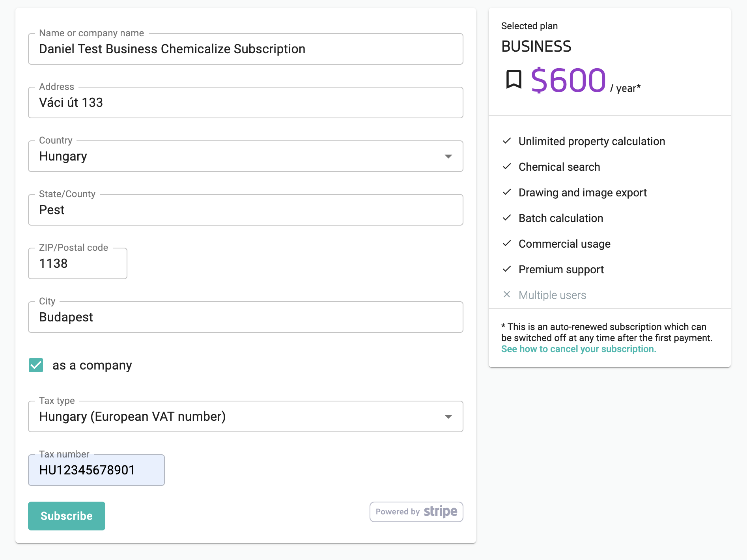
Task: Click the Tax number field showing HU12345678901
Action: coord(96,470)
